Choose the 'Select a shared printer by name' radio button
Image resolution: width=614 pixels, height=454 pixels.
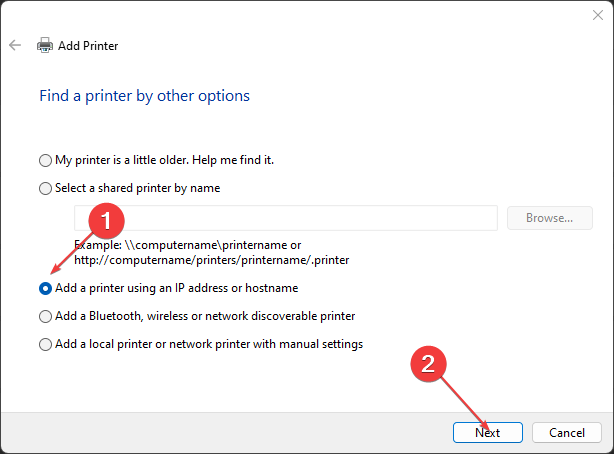tap(45, 188)
